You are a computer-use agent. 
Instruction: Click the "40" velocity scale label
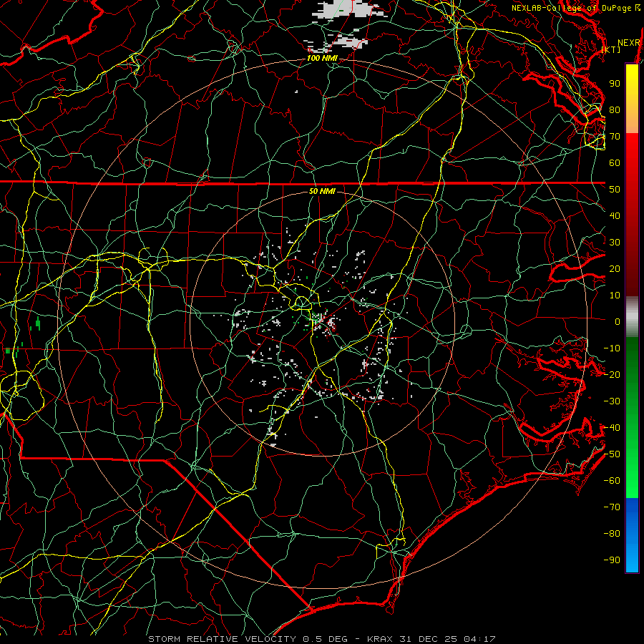615,216
